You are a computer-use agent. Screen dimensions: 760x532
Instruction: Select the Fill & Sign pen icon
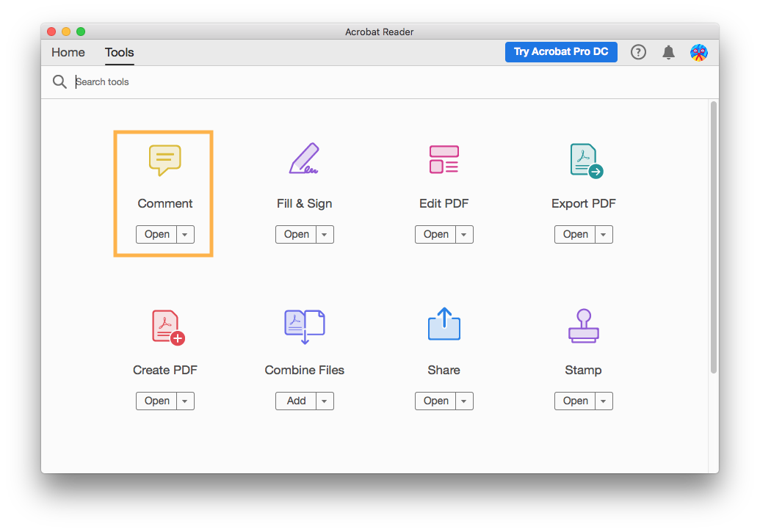coord(304,159)
